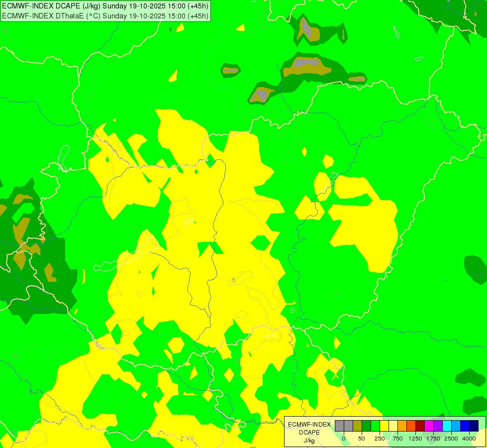Select the purple legend swatch
The height and width of the screenshot is (448, 487).
438,426
